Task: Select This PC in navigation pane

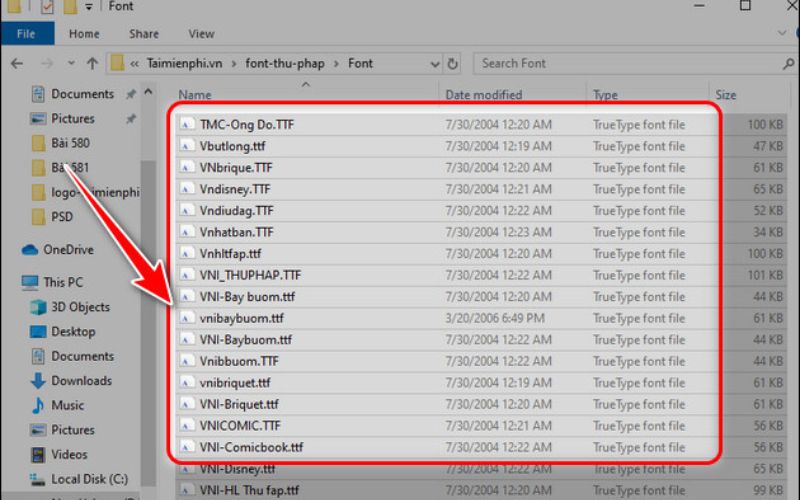Action: [x=63, y=282]
